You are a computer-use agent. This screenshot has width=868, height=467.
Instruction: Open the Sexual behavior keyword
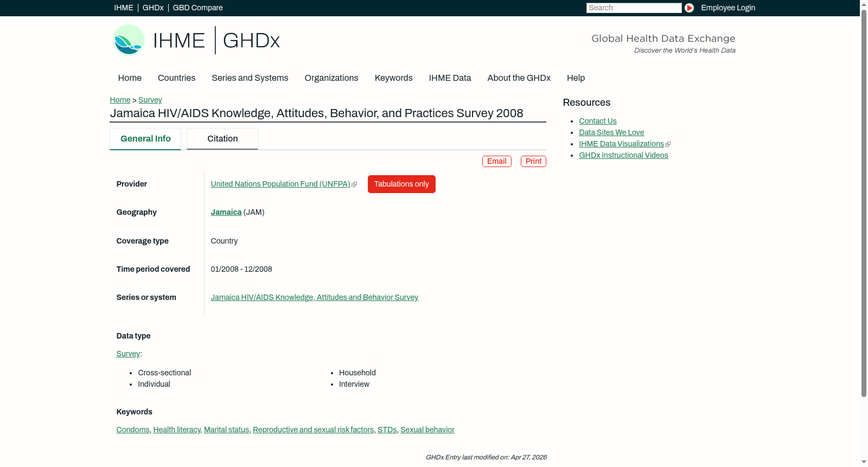tap(427, 430)
